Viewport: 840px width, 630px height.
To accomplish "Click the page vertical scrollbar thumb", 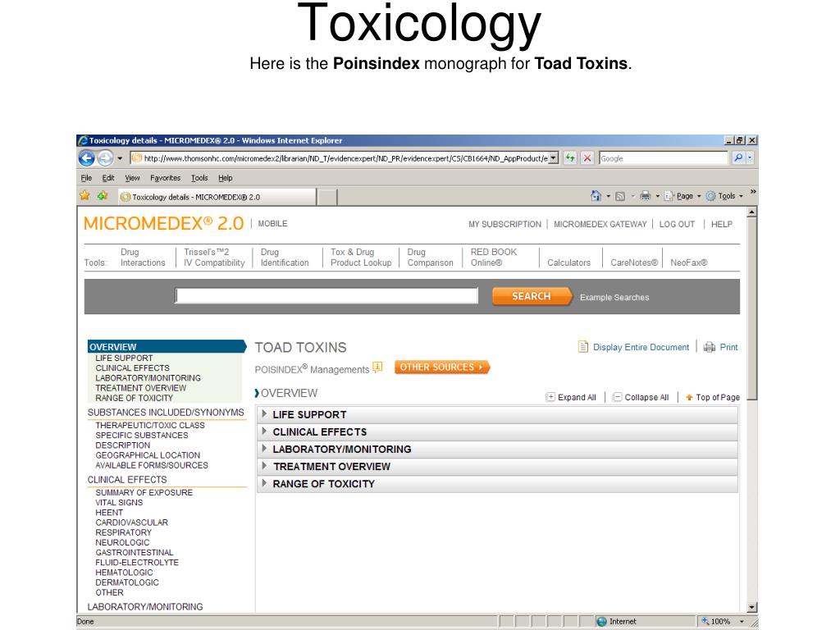I will click(x=752, y=308).
